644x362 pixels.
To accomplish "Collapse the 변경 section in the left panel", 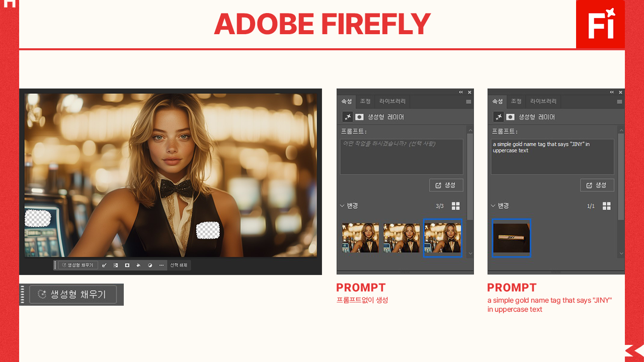I will [x=342, y=206].
